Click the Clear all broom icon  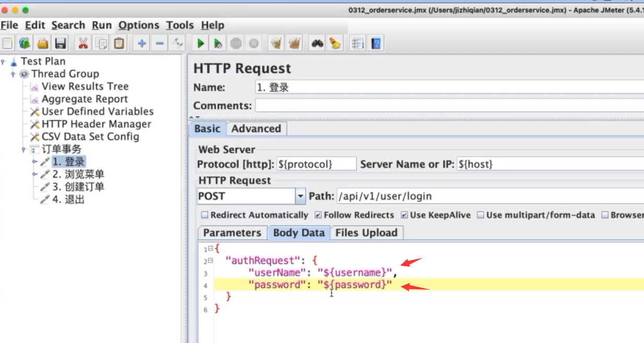295,43
